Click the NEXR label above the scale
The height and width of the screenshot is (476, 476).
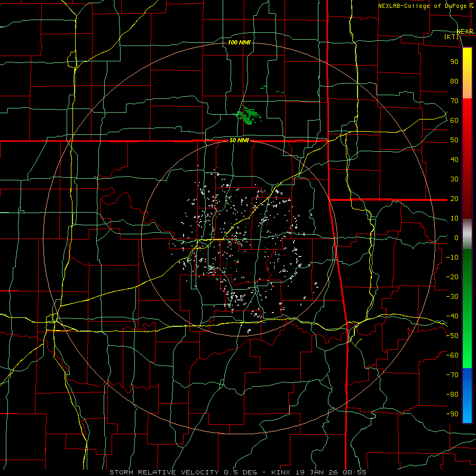465,32
